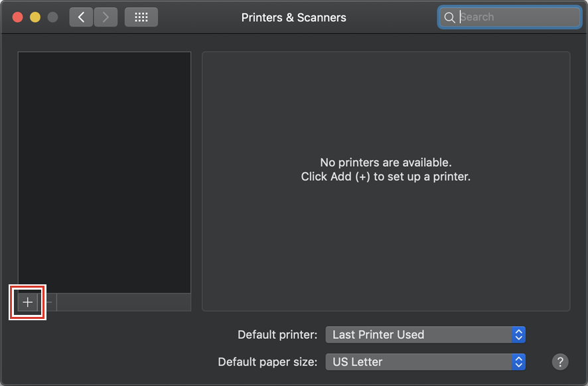Click the Printers & Scanners window title
This screenshot has height=386, width=588.
click(x=294, y=17)
